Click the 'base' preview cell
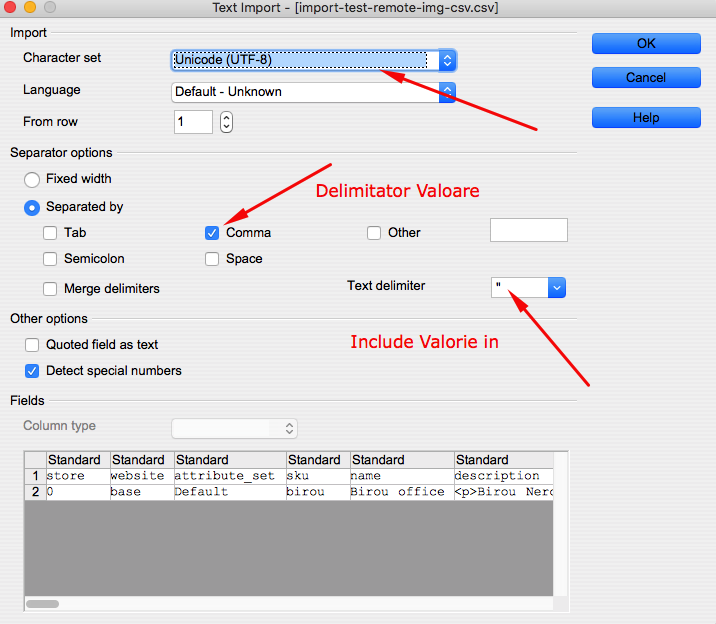Screen dimensions: 716x624 click(142, 492)
